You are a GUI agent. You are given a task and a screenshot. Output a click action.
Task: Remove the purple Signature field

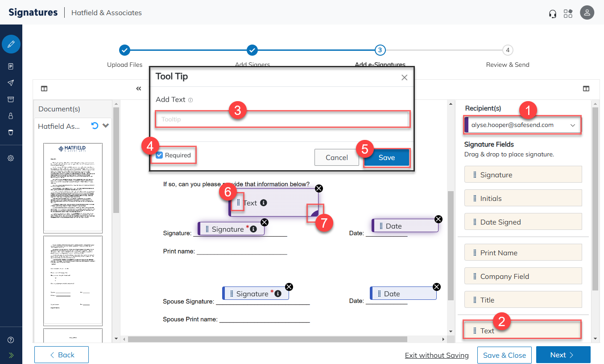pos(265,222)
